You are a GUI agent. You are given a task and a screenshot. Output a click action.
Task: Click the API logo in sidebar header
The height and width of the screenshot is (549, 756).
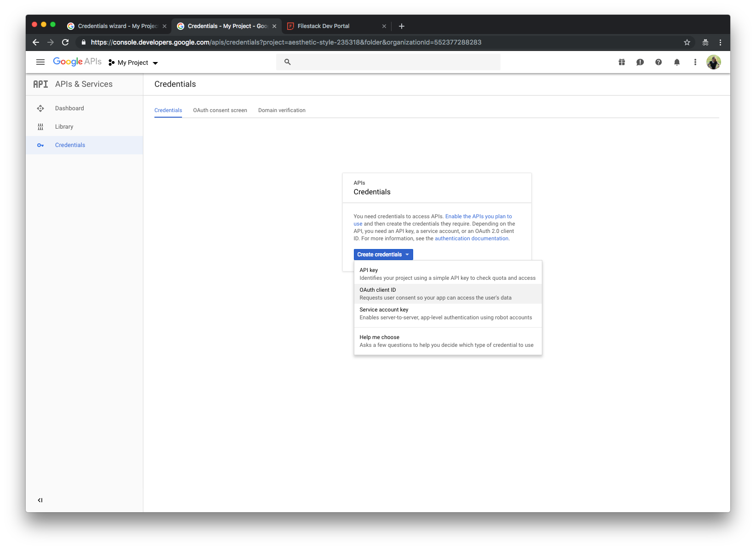pos(40,84)
